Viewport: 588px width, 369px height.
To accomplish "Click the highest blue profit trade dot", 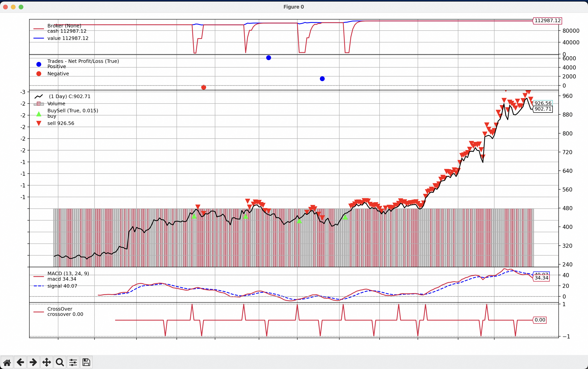I will point(268,58).
